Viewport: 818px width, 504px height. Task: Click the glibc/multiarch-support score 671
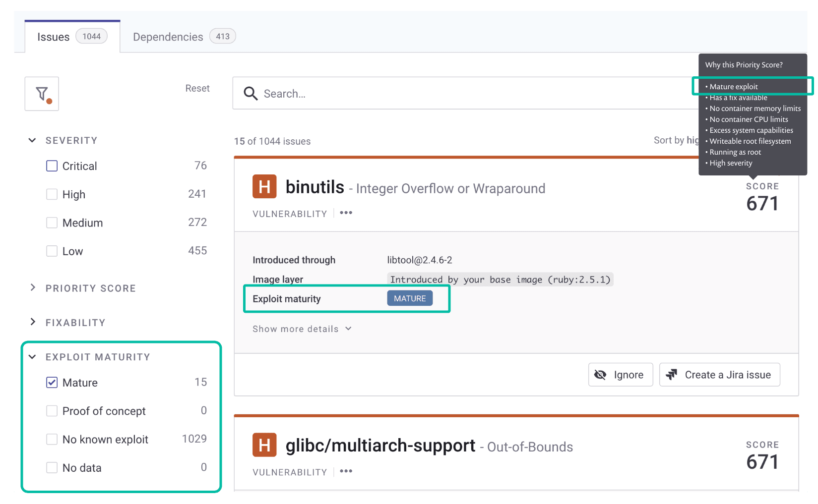tap(762, 462)
